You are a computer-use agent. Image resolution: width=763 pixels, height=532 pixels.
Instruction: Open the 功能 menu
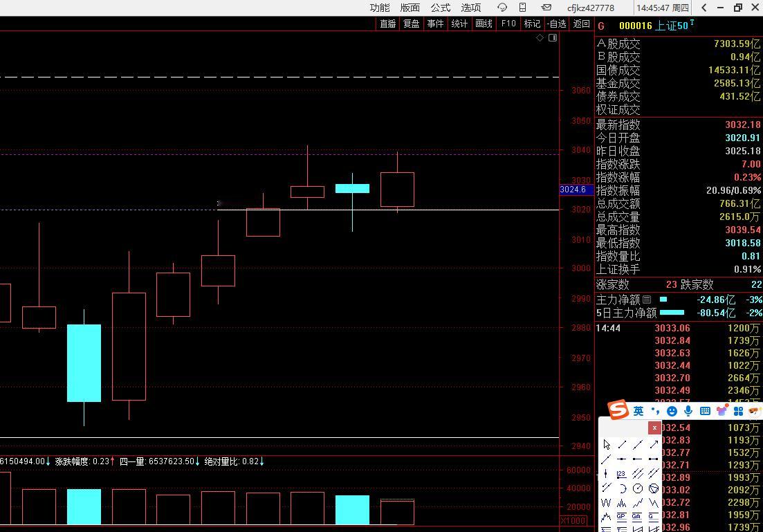[x=380, y=8]
